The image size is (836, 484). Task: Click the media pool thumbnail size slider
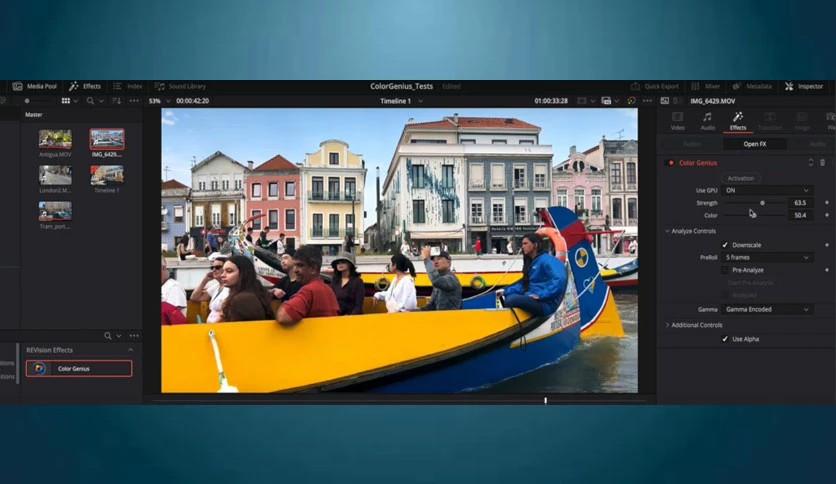point(27,101)
